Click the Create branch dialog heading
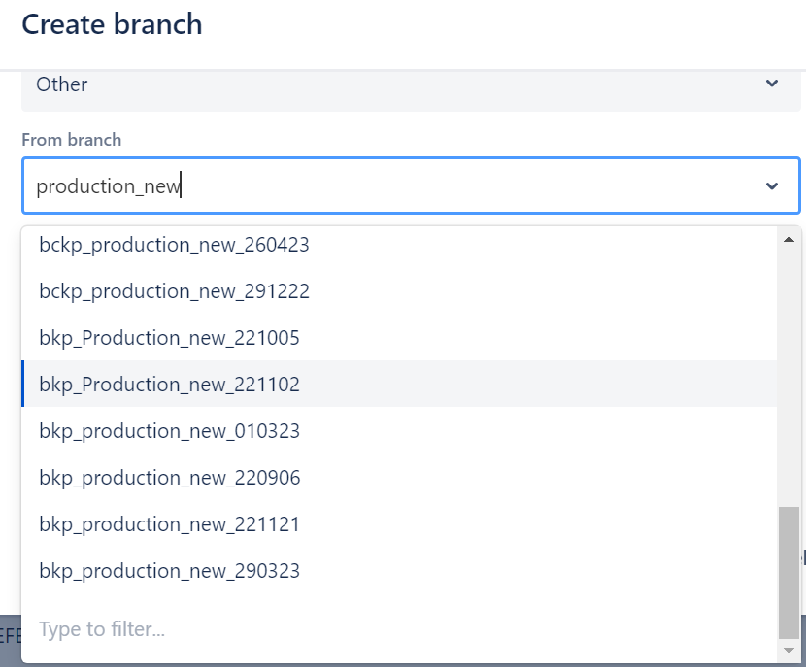806x672 pixels. tap(112, 24)
